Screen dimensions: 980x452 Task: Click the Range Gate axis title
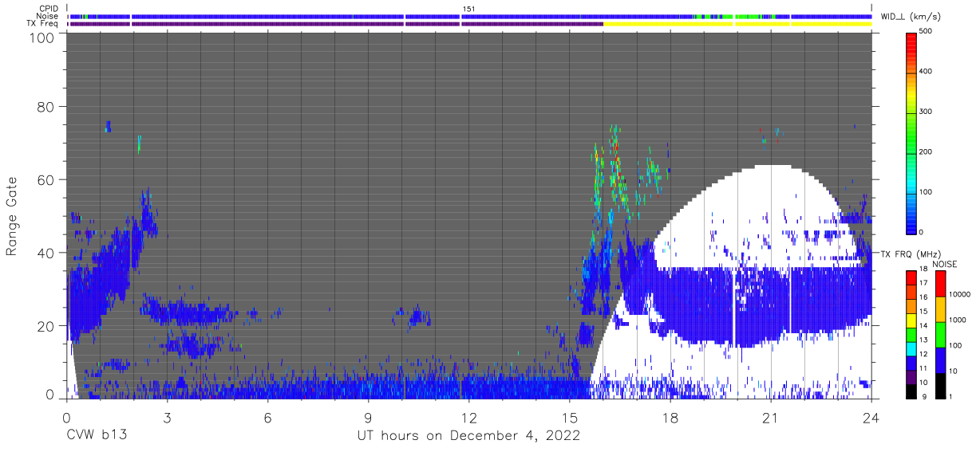coord(12,217)
